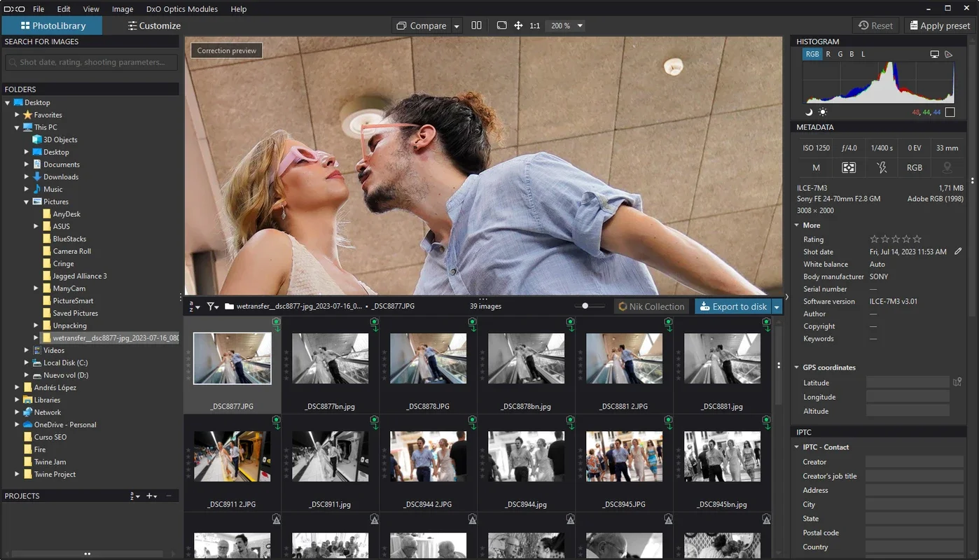Select R histogram channel
Screen dimensions: 979x560
(x=828, y=54)
